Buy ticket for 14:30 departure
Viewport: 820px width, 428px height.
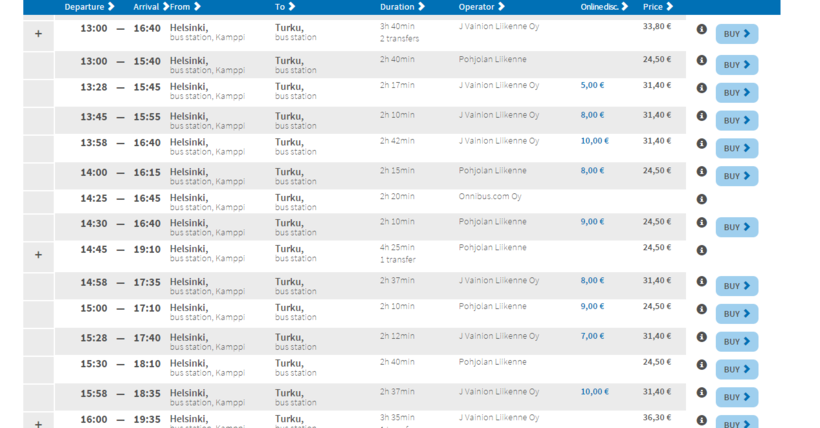(x=736, y=227)
